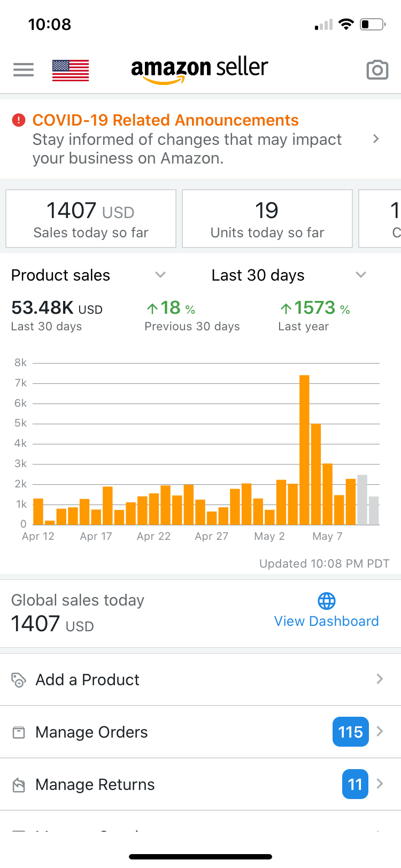Click the View Dashboard link
The width and height of the screenshot is (401, 868).
pyautogui.click(x=326, y=621)
